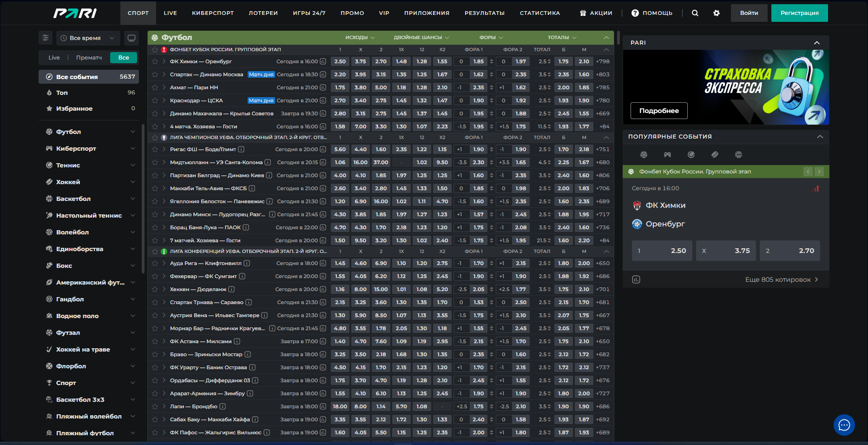Favorite the Лапи — Брондбю match

tap(155, 406)
